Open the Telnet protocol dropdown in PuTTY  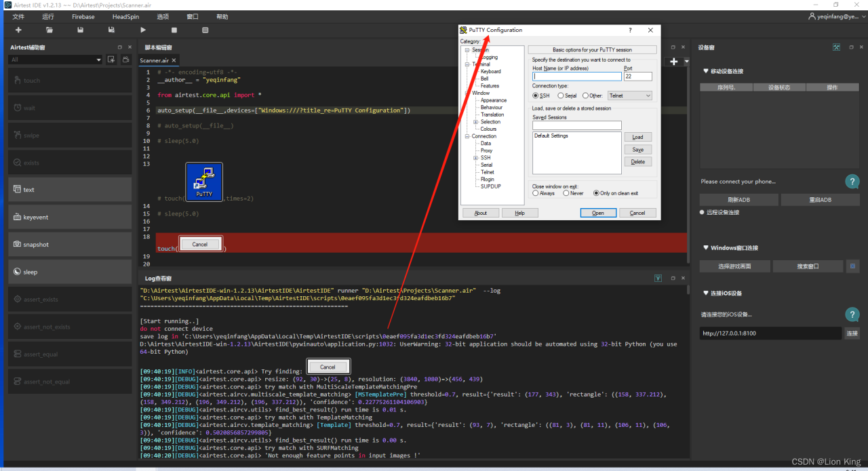pyautogui.click(x=629, y=96)
